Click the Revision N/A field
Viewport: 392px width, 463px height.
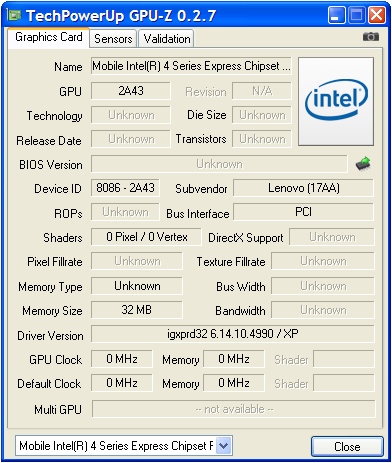click(x=262, y=91)
